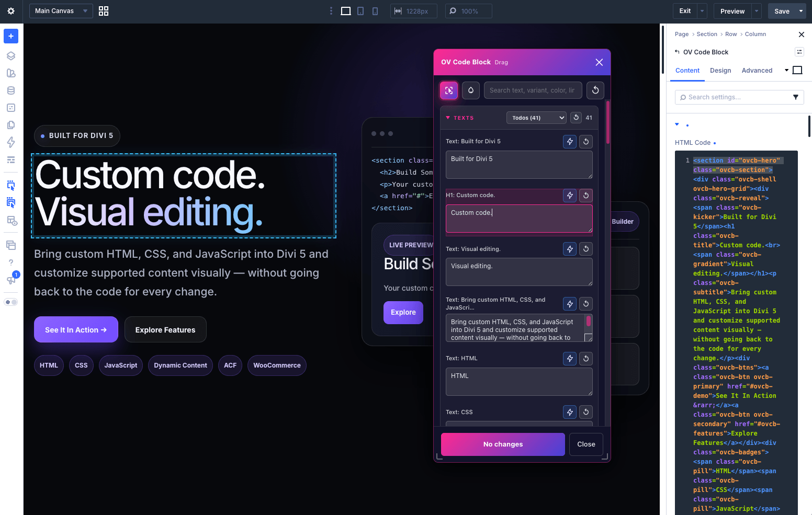812x515 pixels.
Task: Click the 'See It In Action' button
Action: (x=76, y=330)
